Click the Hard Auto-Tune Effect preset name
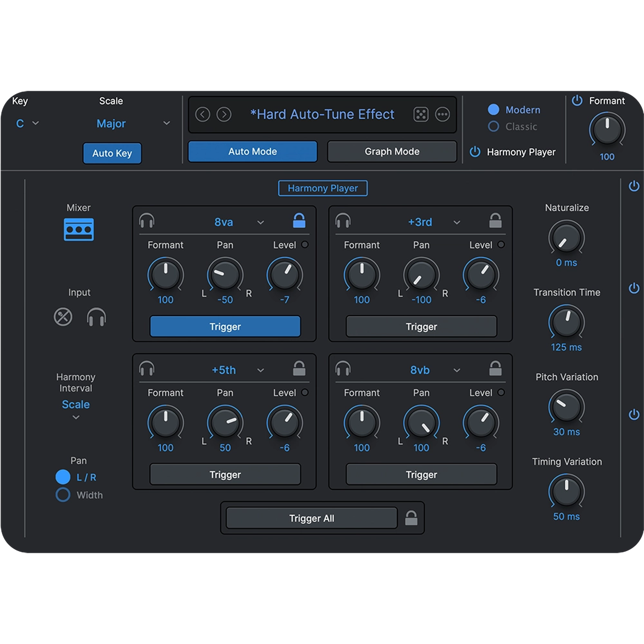Screen dimensions: 644x644 click(x=322, y=114)
